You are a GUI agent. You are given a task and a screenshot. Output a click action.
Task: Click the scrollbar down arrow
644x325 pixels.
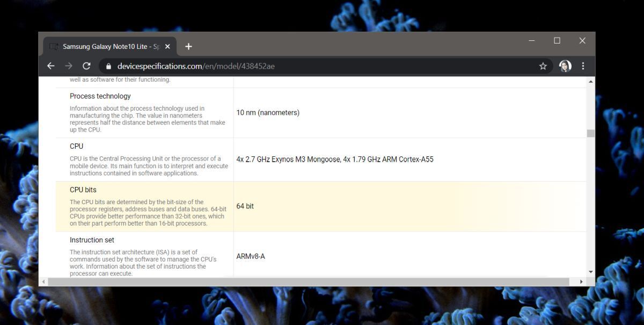[x=590, y=271]
